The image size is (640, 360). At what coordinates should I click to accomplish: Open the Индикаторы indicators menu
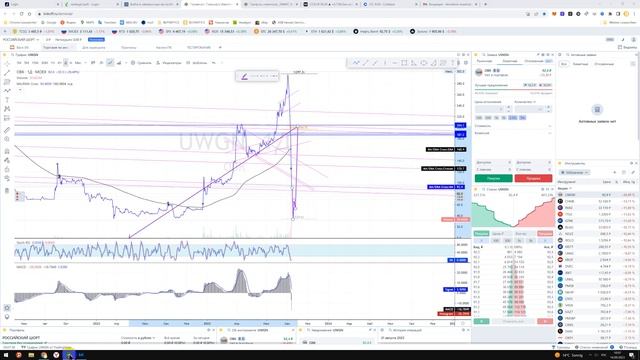(x=169, y=63)
